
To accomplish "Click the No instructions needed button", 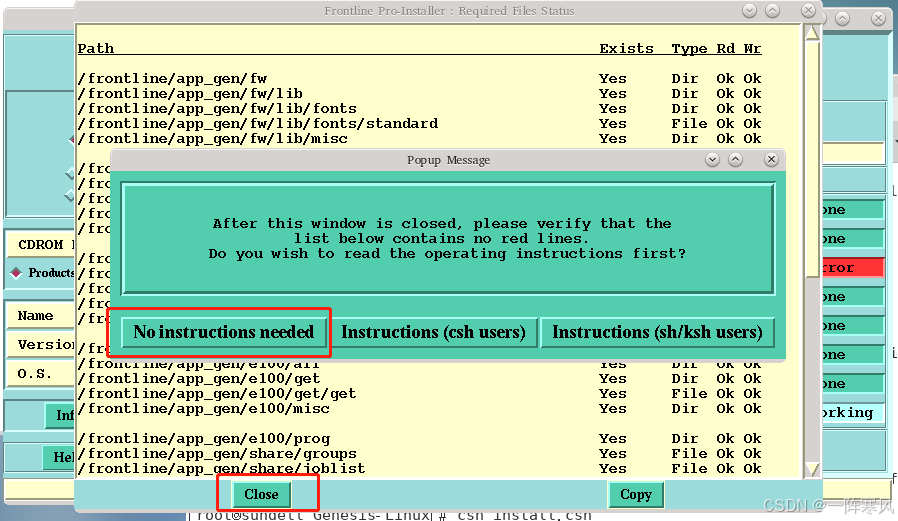I will pyautogui.click(x=223, y=332).
